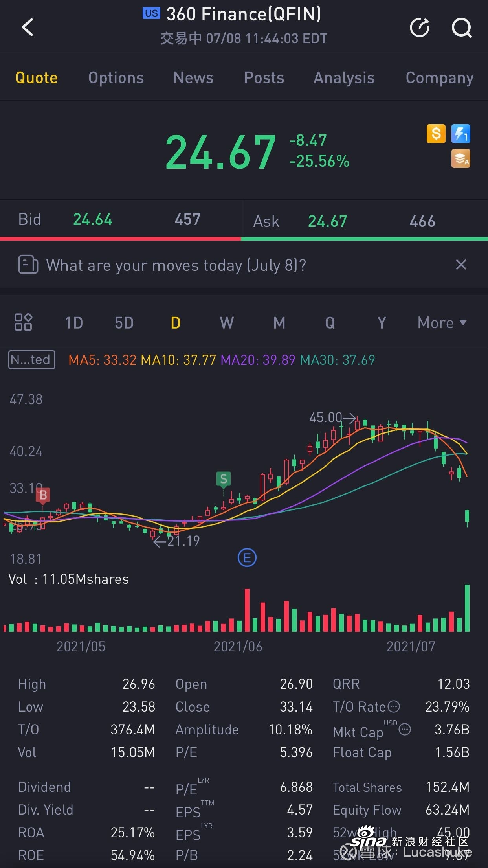
Task: Open the search magnifier icon
Action: [x=461, y=28]
